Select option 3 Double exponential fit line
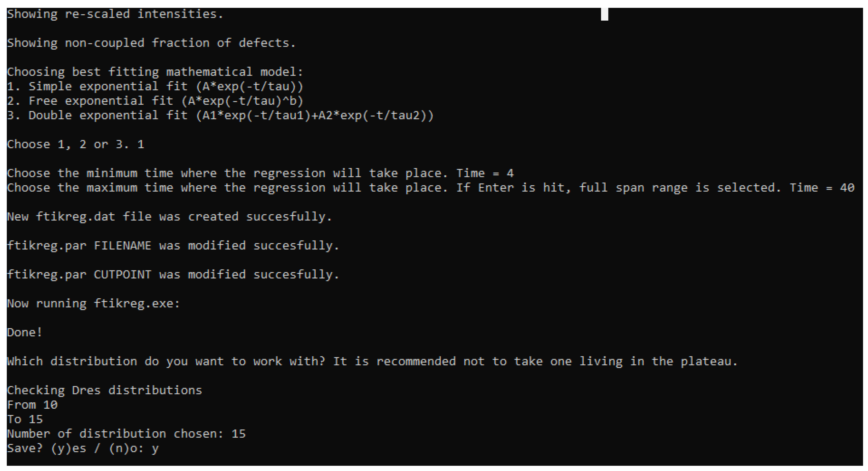The width and height of the screenshot is (868, 471). click(x=220, y=115)
